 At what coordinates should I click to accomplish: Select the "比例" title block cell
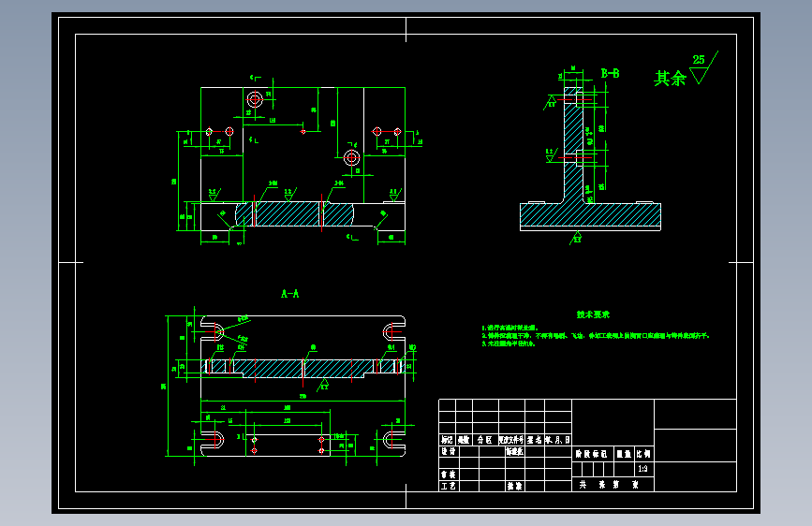[643, 454]
